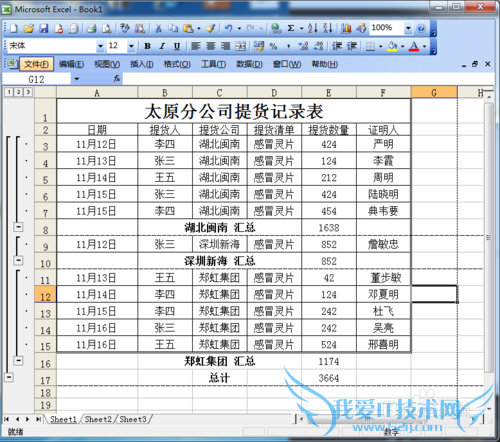Image resolution: width=500 pixels, height=442 pixels.
Task: Click the AutoSum sigma icon
Action: click(291, 28)
